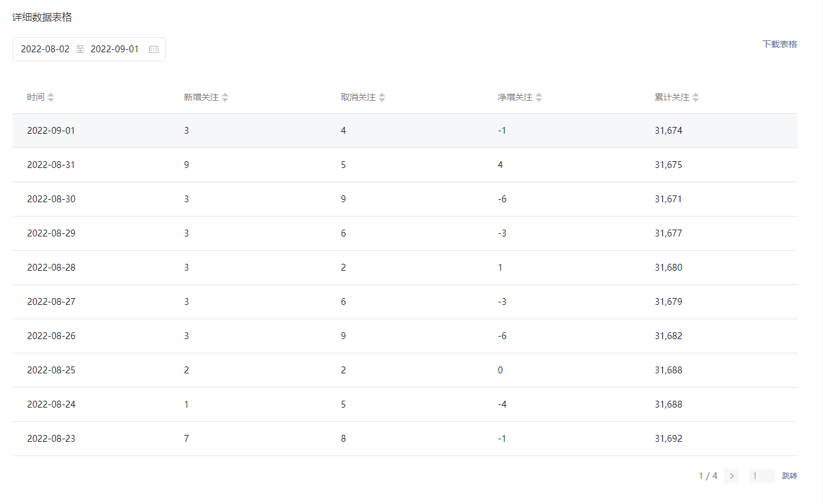Sort table by 累计关注 column arrows
The width and height of the screenshot is (823, 504).
pyautogui.click(x=696, y=98)
